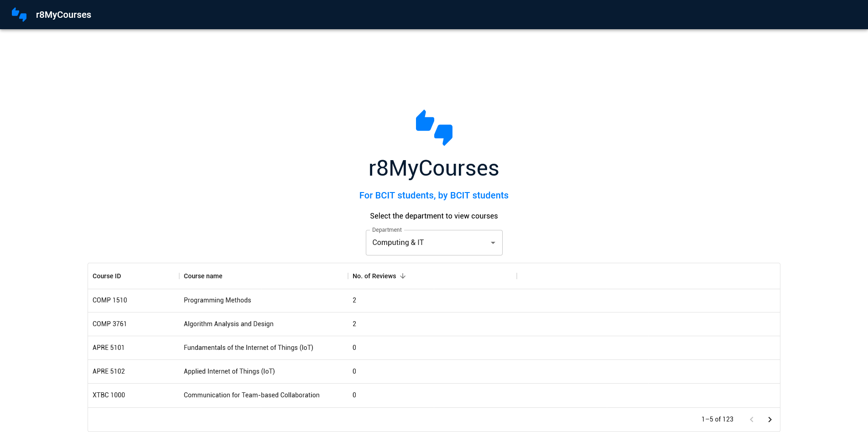Select course ID APRE 5101
The width and height of the screenshot is (868, 432).
click(109, 348)
